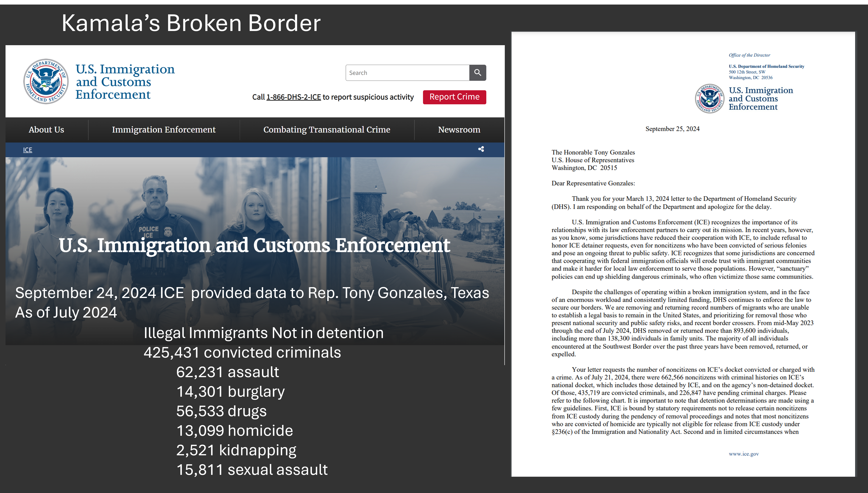Open Combating Transnational Crime menu
Screen dimensions: 868x493
tap(327, 130)
